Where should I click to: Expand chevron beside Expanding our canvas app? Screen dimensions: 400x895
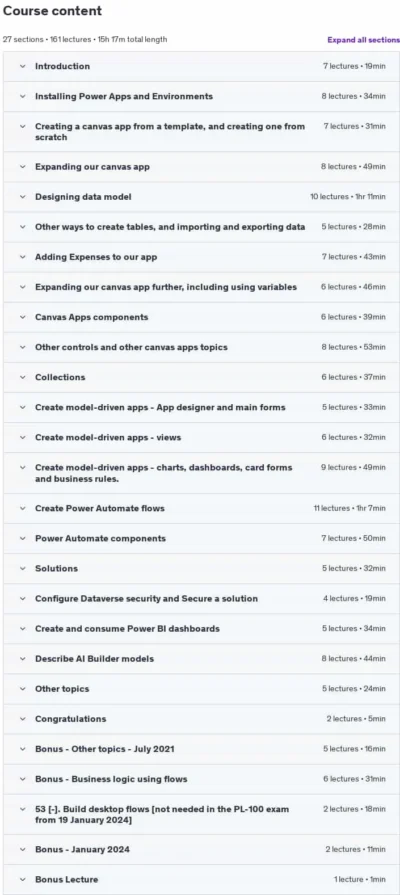click(23, 167)
